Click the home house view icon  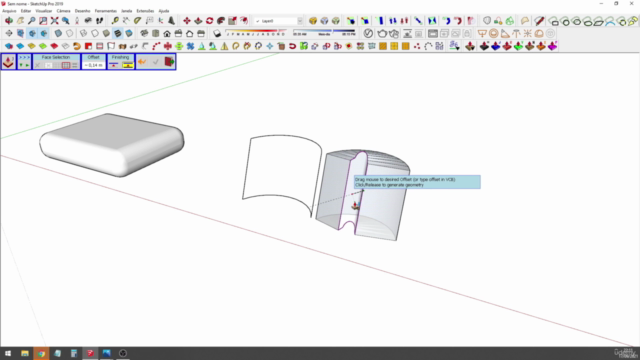click(x=167, y=33)
